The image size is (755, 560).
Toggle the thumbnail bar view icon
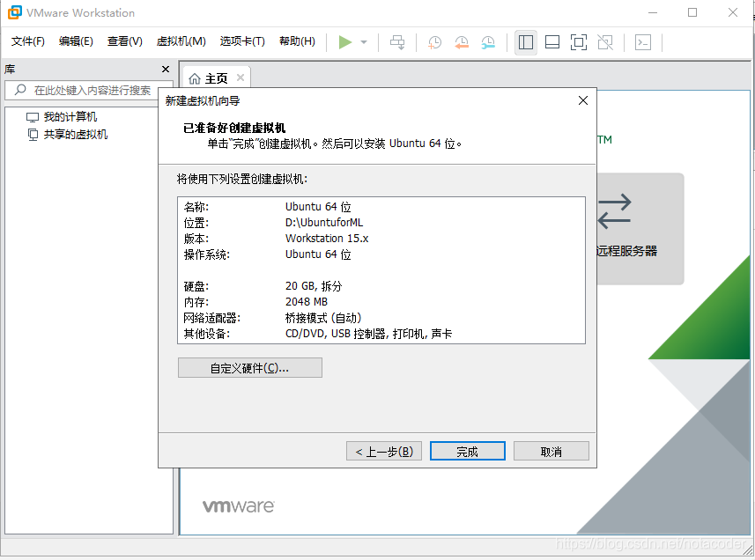click(x=552, y=42)
